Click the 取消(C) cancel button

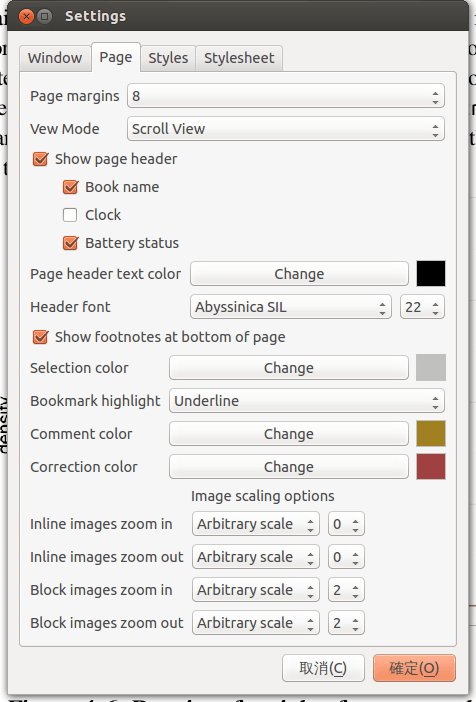point(323,668)
